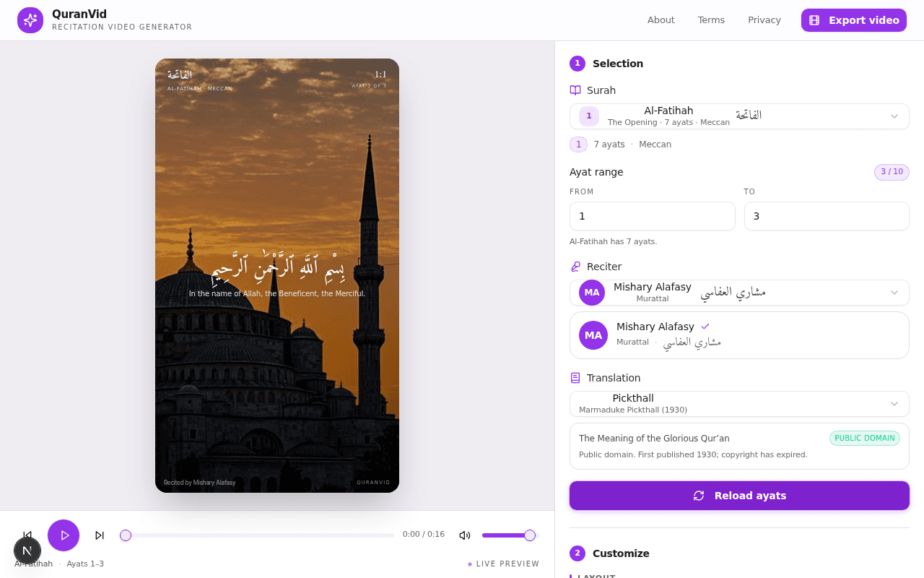Click the Export video button
924x578 pixels.
853,20
